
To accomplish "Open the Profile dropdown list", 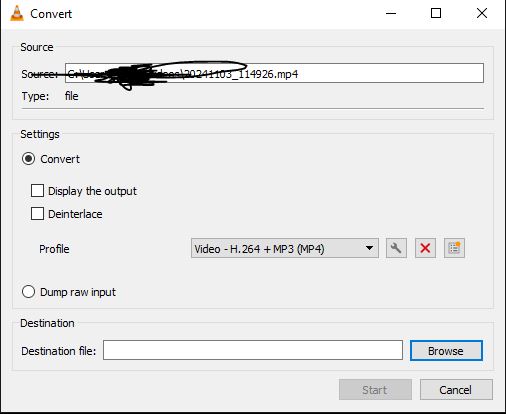I will (285, 248).
